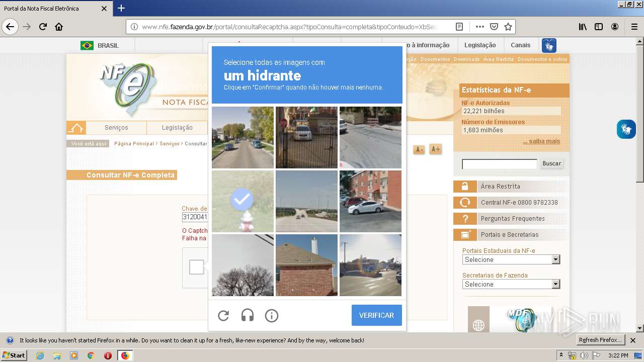
Task: Select the black iron gate image tile
Action: point(306,137)
